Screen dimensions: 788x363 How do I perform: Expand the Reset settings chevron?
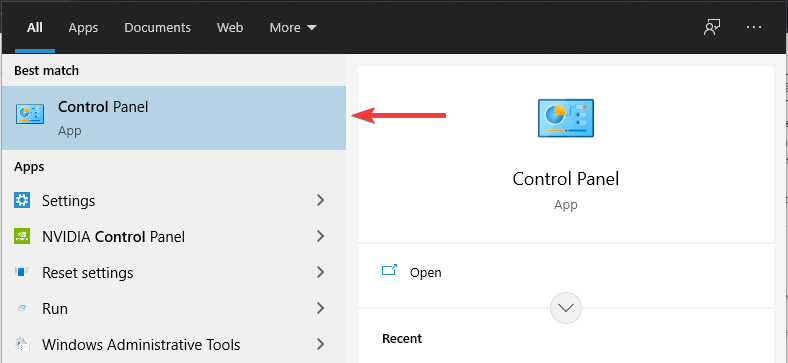coord(320,273)
